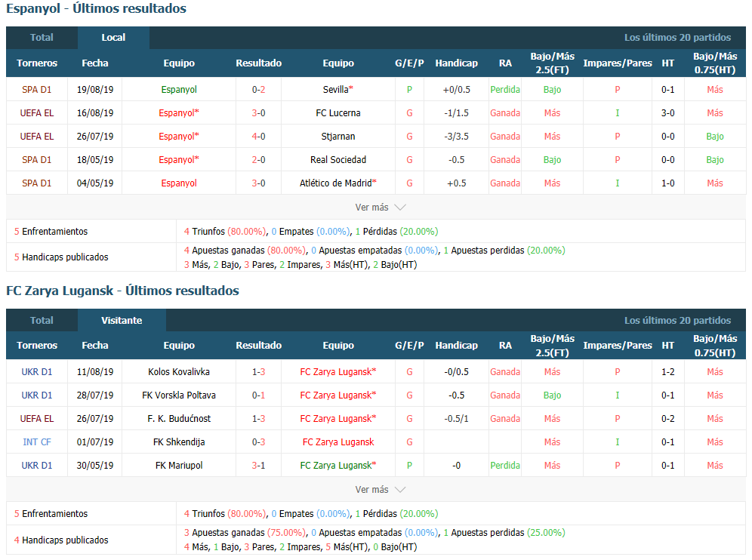Click UKR D1 tournament in FK Mariupol row

(36, 466)
